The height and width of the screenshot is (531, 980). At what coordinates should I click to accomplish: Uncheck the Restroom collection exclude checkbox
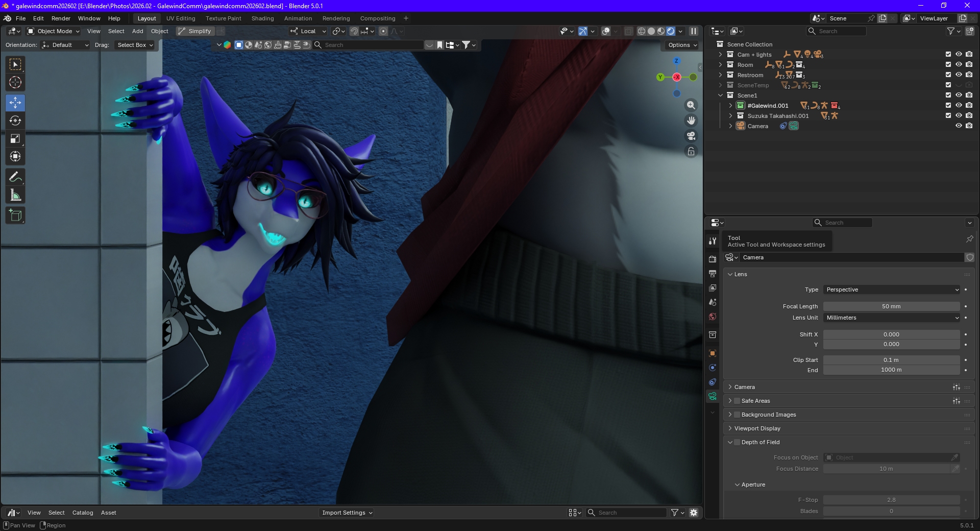[948, 75]
